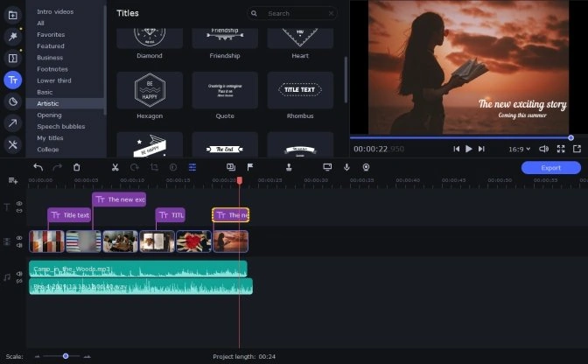The image size is (588, 364).
Task: Open the Business titles category
Action: point(50,58)
